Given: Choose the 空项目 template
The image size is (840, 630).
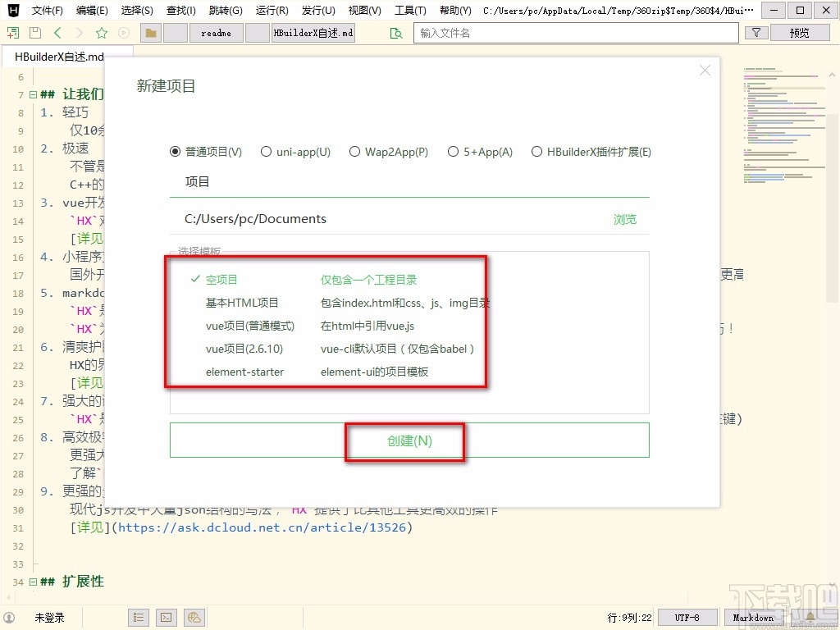Looking at the screenshot, I should [x=221, y=280].
